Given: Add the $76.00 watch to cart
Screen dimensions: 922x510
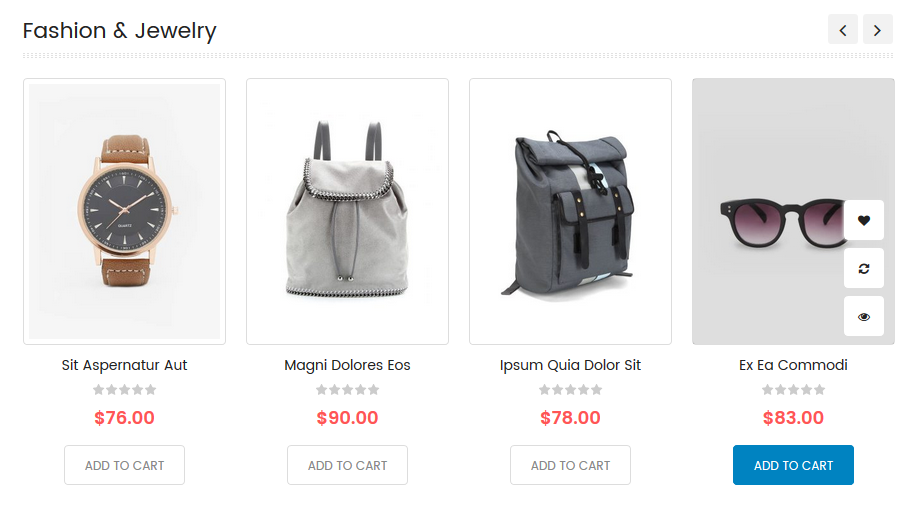Looking at the screenshot, I should click(x=125, y=465).
